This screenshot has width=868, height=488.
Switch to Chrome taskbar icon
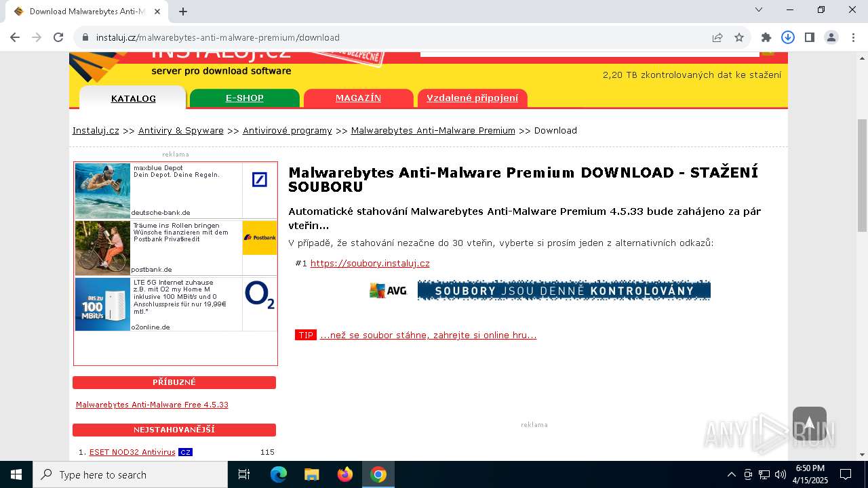tap(378, 474)
